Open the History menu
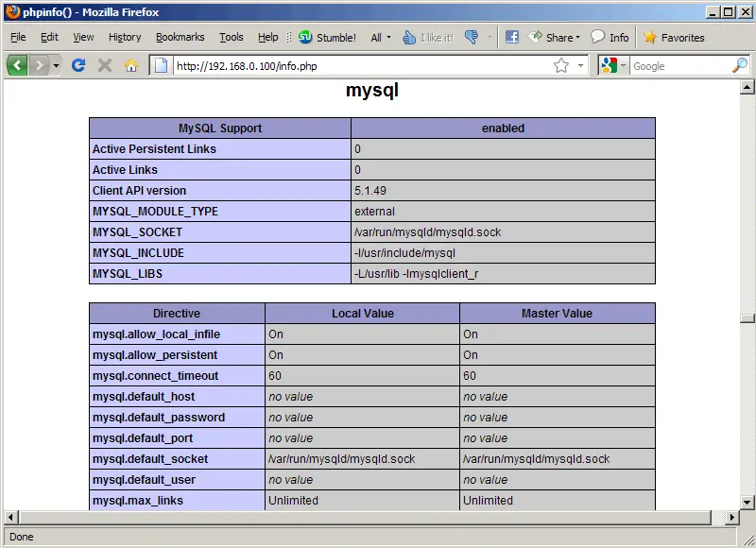The width and height of the screenshot is (756, 548). pos(125,38)
